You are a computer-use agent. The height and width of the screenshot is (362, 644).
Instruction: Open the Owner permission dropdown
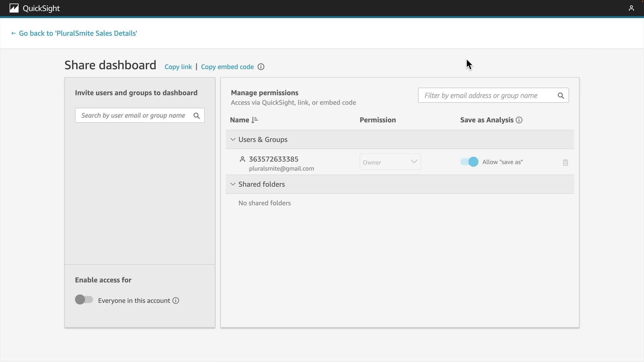click(390, 162)
